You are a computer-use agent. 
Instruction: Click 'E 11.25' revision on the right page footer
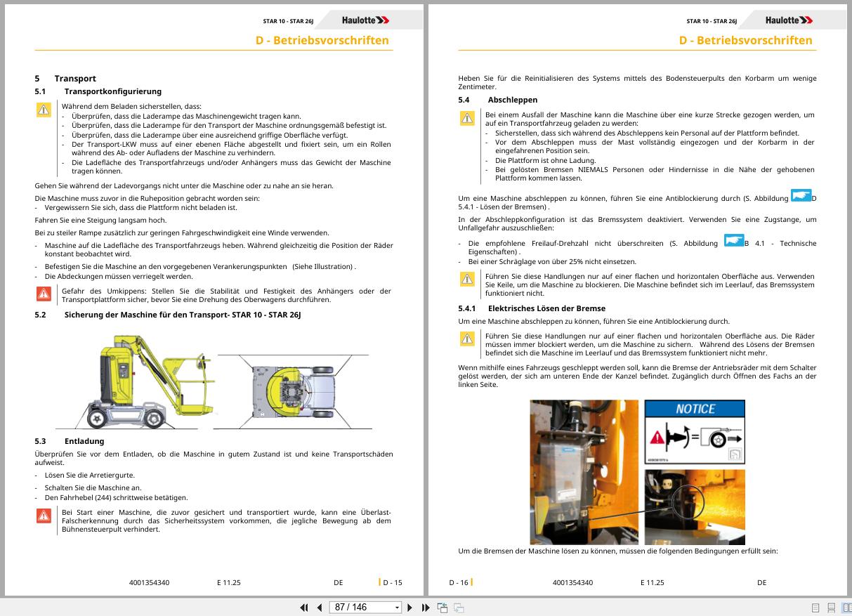(x=652, y=582)
